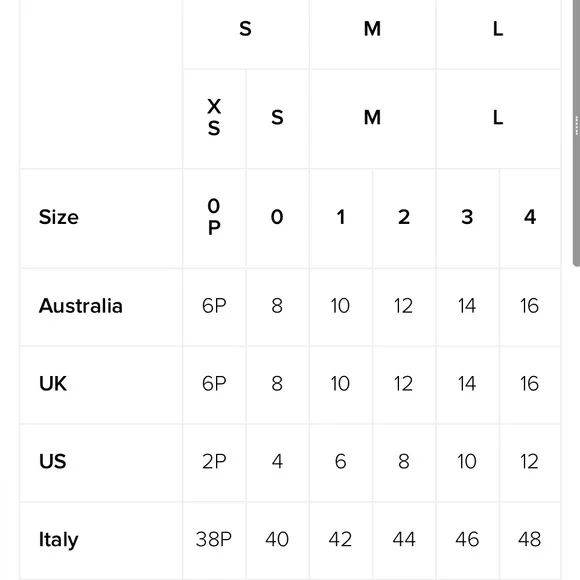Select the Australia row label
This screenshot has height=580, width=580.
point(81,306)
